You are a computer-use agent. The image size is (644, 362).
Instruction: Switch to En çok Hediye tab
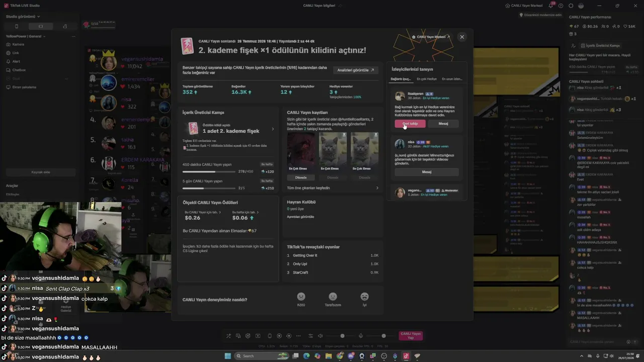coord(427,79)
